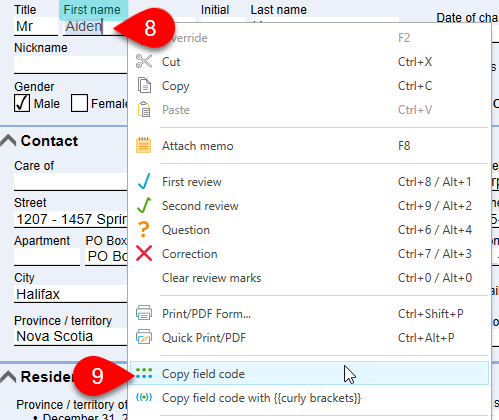Click the orange Question mark icon
The height and width of the screenshot is (420, 499).
coord(143,230)
